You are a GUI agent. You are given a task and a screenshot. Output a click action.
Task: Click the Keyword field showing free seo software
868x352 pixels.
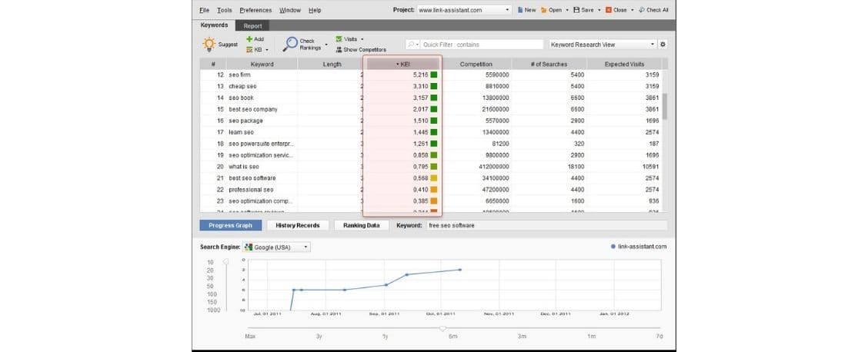[x=546, y=225]
